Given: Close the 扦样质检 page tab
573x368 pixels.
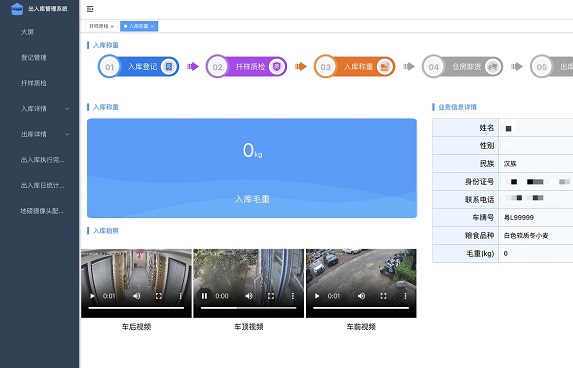Looking at the screenshot, I should pos(112,26).
